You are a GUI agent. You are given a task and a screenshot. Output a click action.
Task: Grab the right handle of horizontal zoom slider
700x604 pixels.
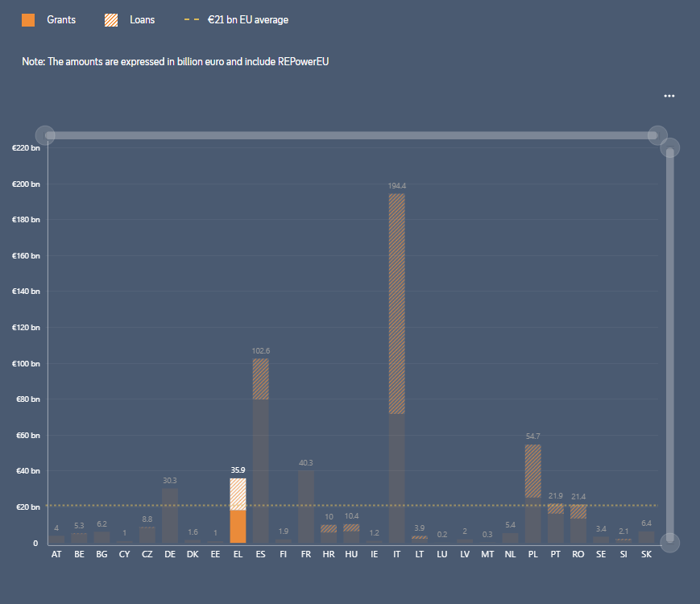click(x=657, y=135)
